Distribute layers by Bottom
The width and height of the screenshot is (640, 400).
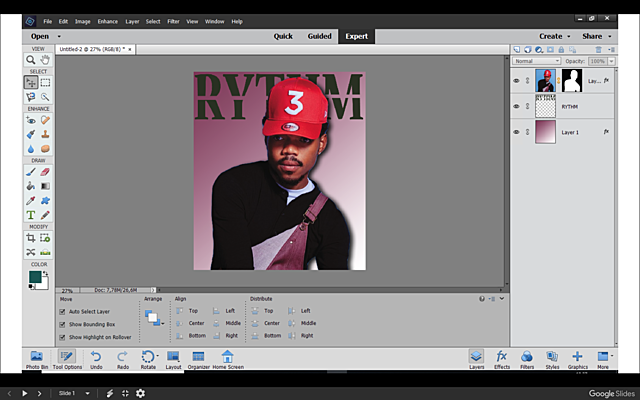pos(266,336)
